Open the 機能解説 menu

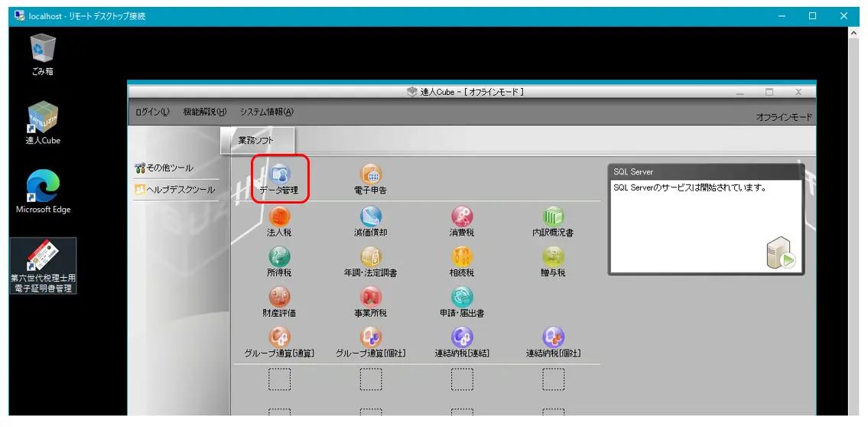click(205, 112)
